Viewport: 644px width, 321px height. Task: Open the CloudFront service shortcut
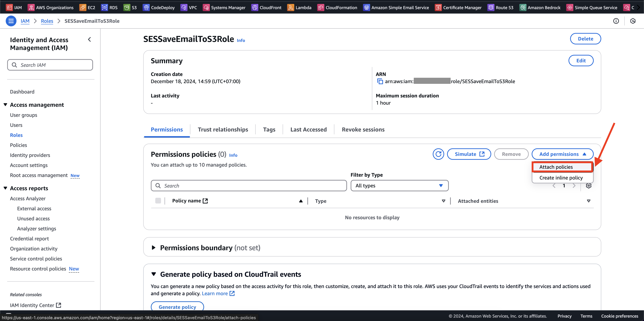pyautogui.click(x=267, y=8)
